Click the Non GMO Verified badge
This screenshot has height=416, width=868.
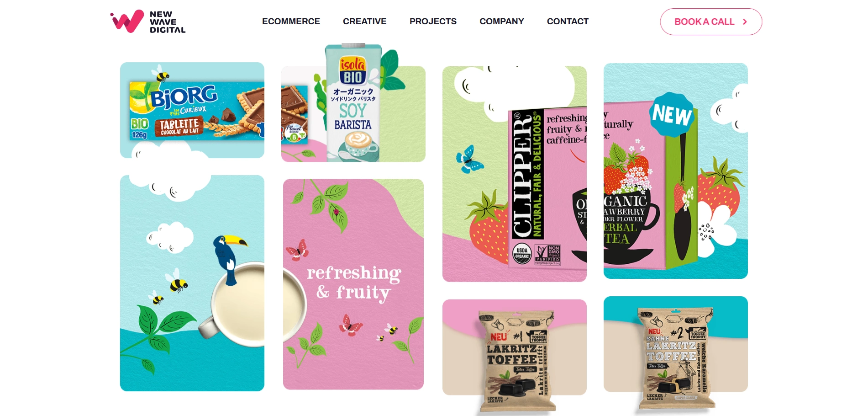[x=547, y=255]
